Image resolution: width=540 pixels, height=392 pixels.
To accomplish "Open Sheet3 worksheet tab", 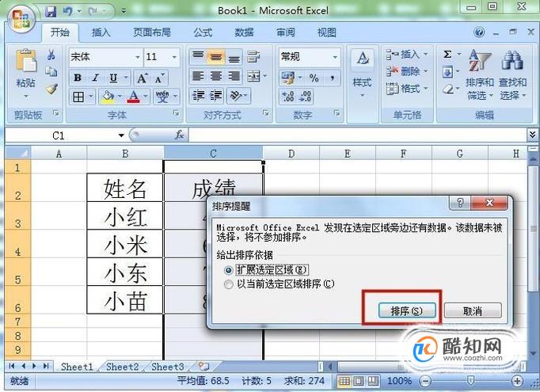I will (x=167, y=367).
